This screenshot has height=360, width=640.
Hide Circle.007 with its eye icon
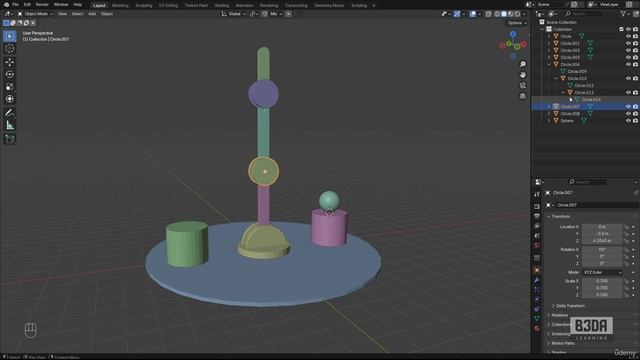[629, 107]
